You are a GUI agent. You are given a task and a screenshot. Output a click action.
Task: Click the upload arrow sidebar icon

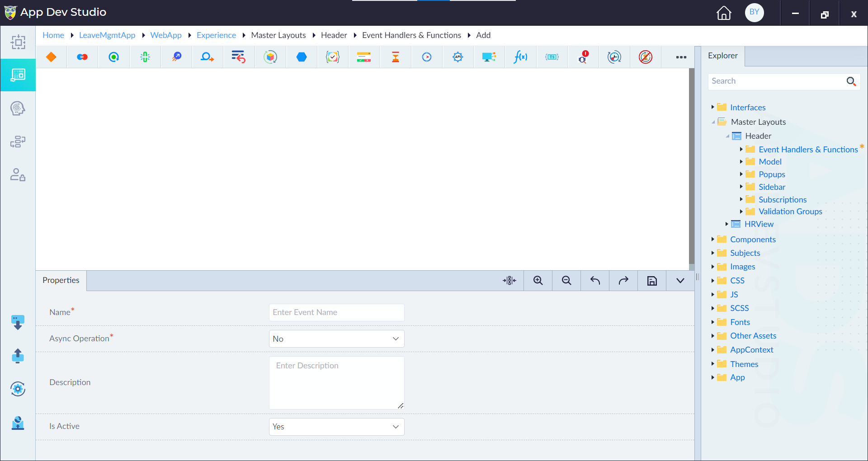18,356
